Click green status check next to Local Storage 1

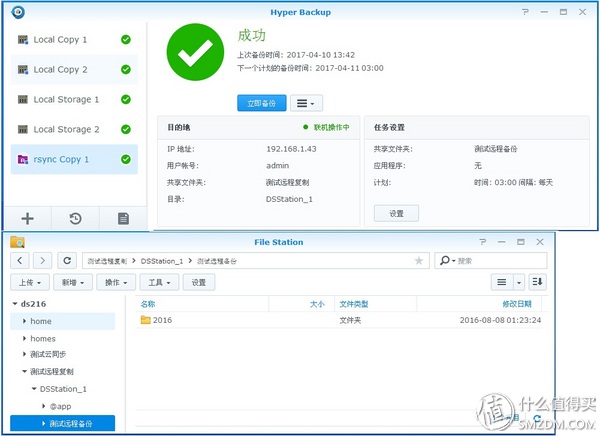point(126,100)
